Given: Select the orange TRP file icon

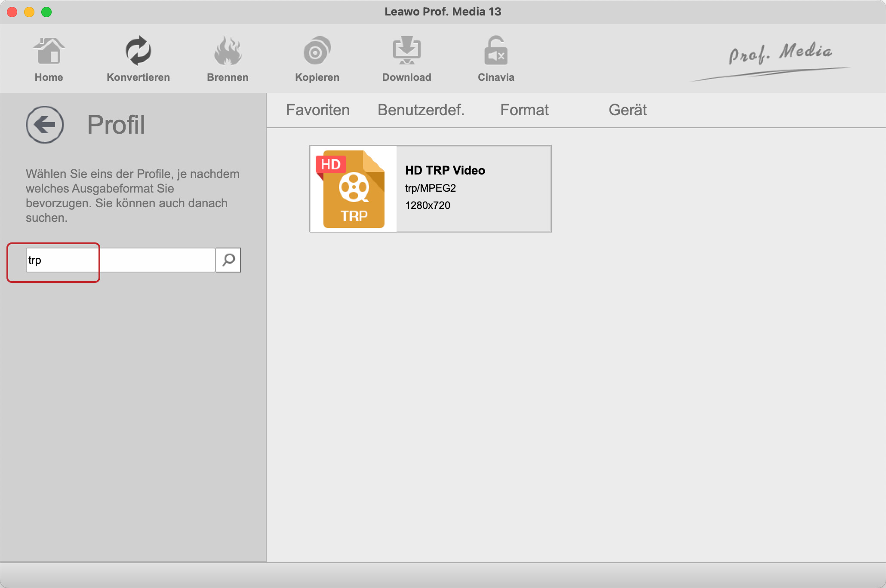Looking at the screenshot, I should (x=354, y=189).
